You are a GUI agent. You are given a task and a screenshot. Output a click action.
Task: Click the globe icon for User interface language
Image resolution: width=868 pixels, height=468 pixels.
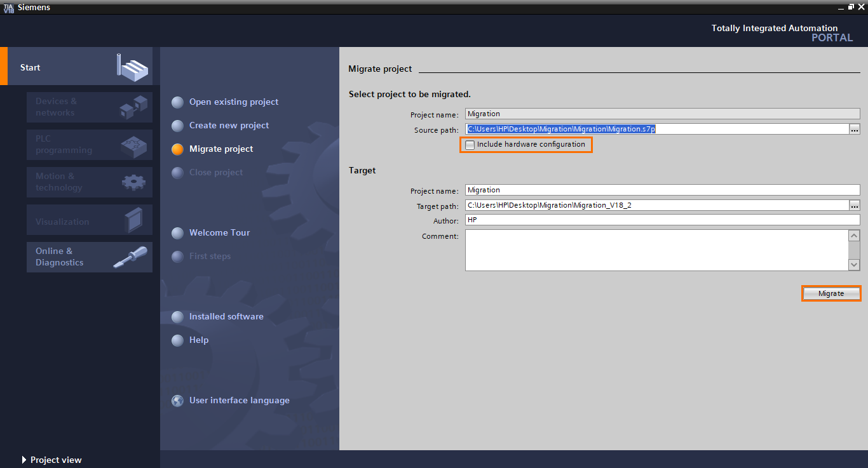178,401
